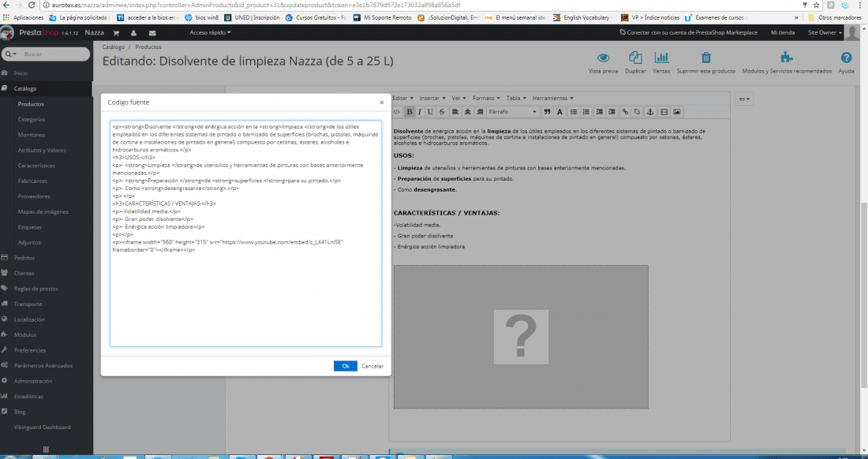Screen dimensions: 868x459
Task: Insert media using the film icon
Action: click(664, 112)
